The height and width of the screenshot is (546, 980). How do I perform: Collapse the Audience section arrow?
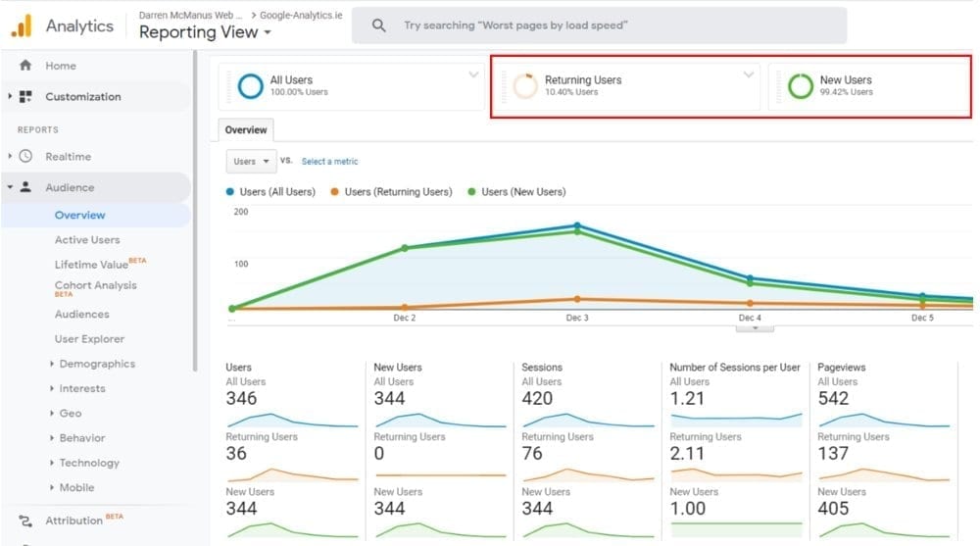[10, 187]
